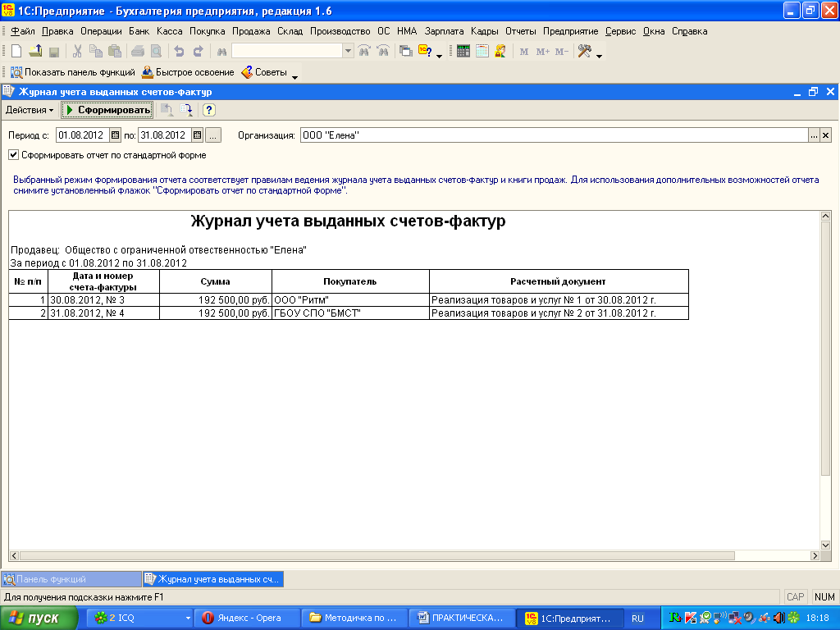This screenshot has width=840, height=630.
Task: Open the calculator icon
Action: coord(463,52)
